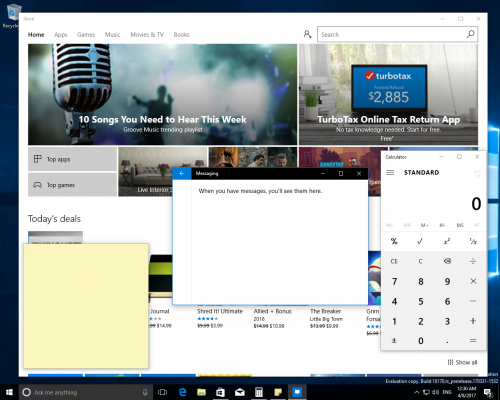This screenshot has width=500, height=400.
Task: Click the ENG language indicator
Action: [x=447, y=392]
